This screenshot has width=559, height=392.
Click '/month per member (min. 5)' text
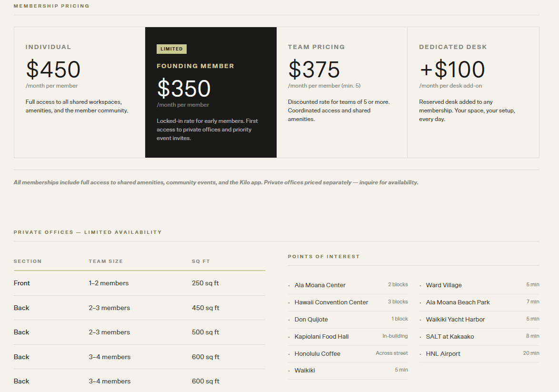(324, 86)
